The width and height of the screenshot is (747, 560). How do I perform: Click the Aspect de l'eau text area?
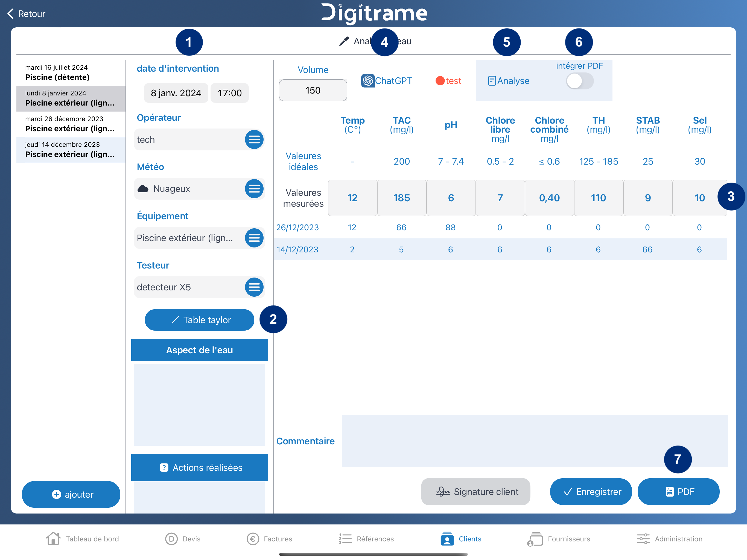[x=200, y=405]
